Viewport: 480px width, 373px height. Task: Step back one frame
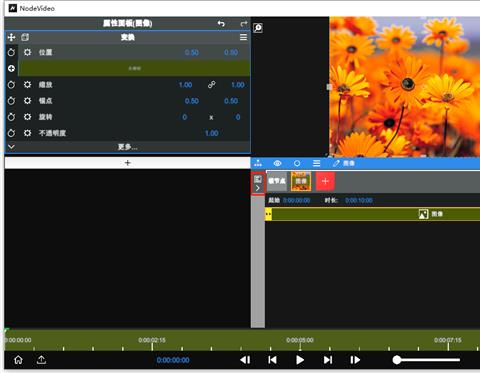point(245,360)
